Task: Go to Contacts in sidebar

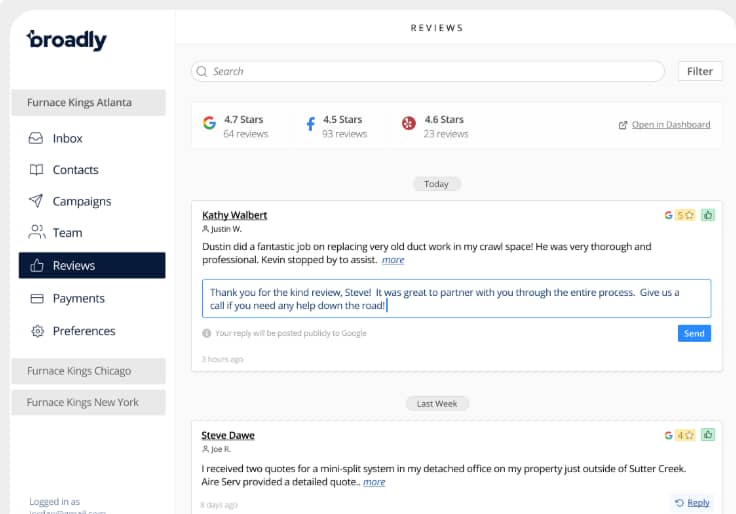Action: pyautogui.click(x=75, y=170)
